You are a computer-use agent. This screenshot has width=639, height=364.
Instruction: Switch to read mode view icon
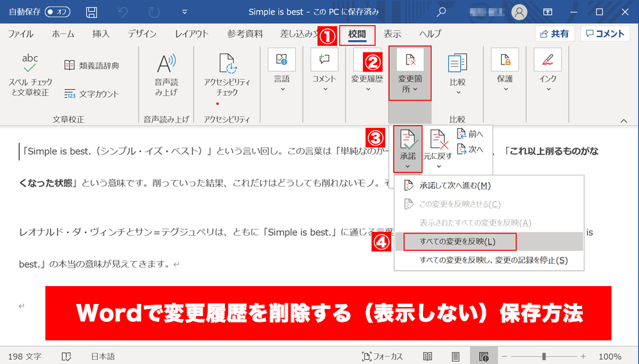click(427, 357)
